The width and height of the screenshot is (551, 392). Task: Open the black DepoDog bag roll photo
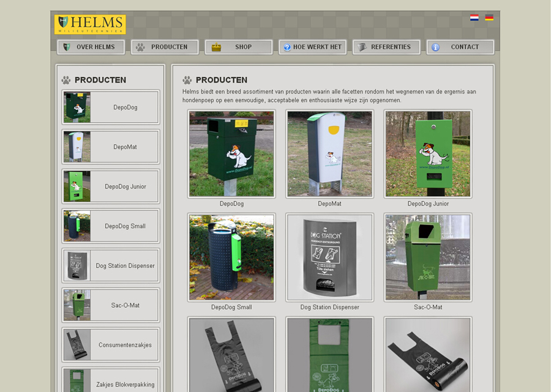pyautogui.click(x=428, y=355)
